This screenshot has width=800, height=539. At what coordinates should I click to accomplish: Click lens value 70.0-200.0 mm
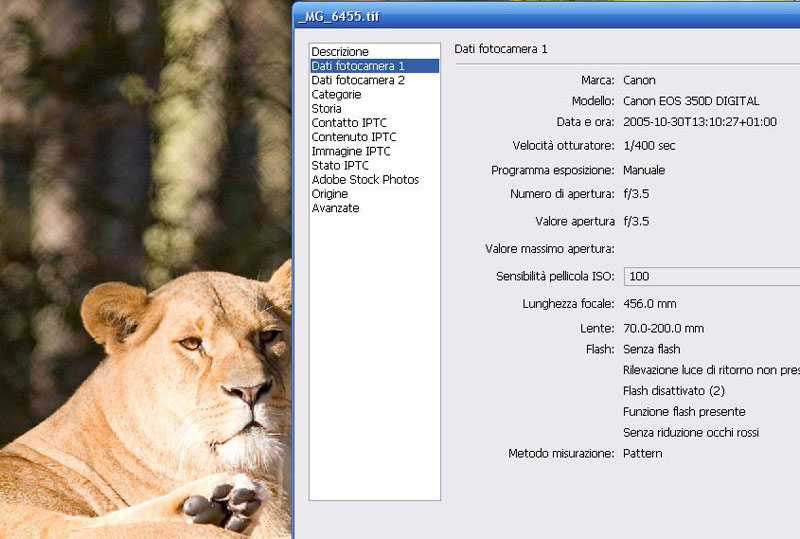click(x=663, y=328)
